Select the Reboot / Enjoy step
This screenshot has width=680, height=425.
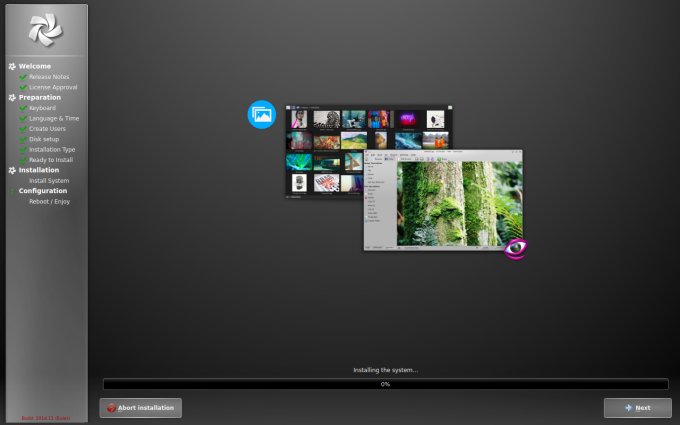(49, 202)
